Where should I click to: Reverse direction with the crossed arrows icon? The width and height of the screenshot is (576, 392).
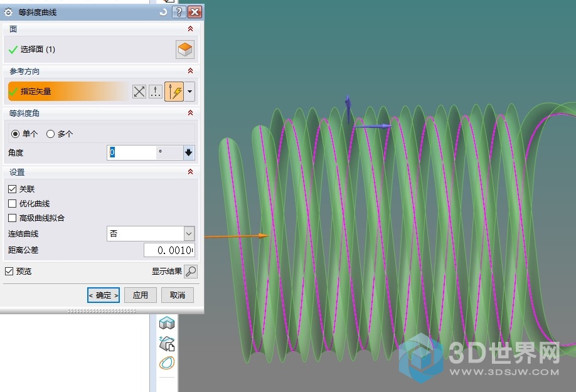(139, 92)
